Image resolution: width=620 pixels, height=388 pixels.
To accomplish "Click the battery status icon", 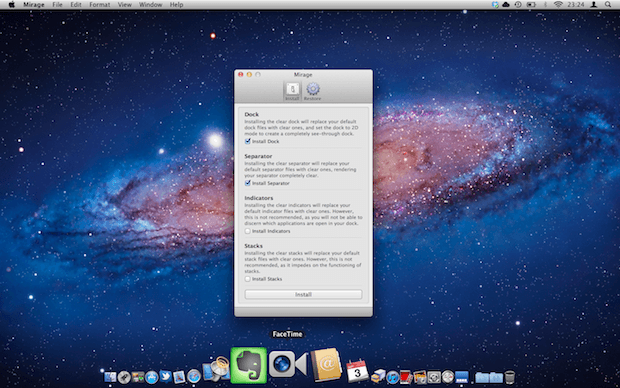I will click(x=531, y=5).
